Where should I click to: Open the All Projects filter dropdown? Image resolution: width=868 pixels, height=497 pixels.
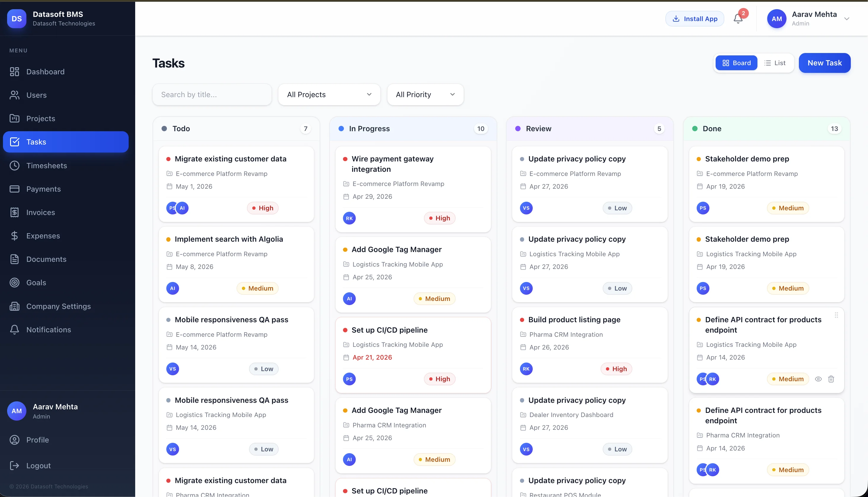(329, 94)
